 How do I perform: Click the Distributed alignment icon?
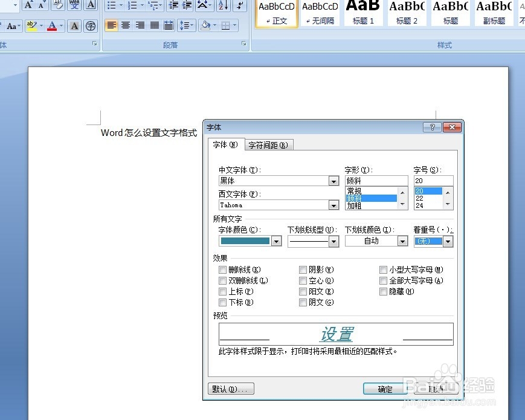pyautogui.click(x=169, y=25)
